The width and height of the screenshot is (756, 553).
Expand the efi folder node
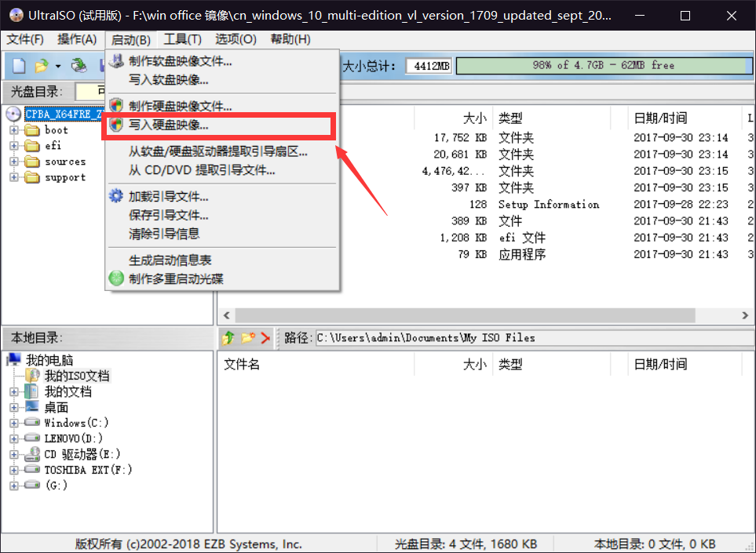point(14,146)
